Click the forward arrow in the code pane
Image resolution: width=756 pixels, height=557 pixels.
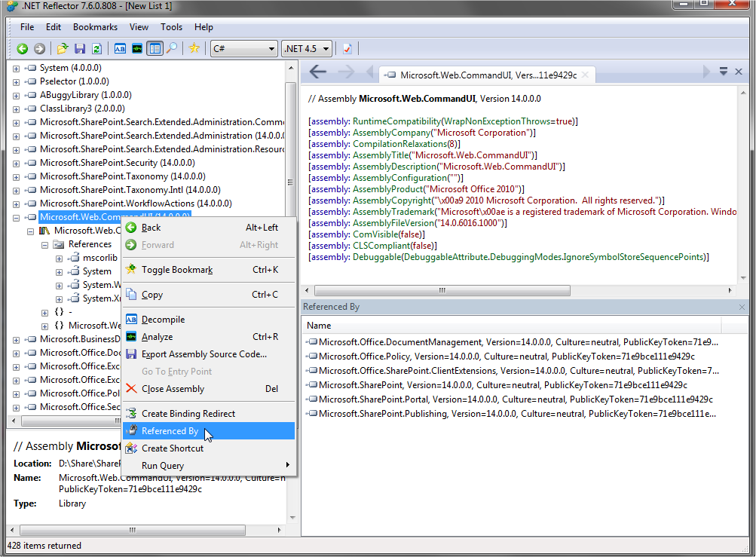click(346, 72)
